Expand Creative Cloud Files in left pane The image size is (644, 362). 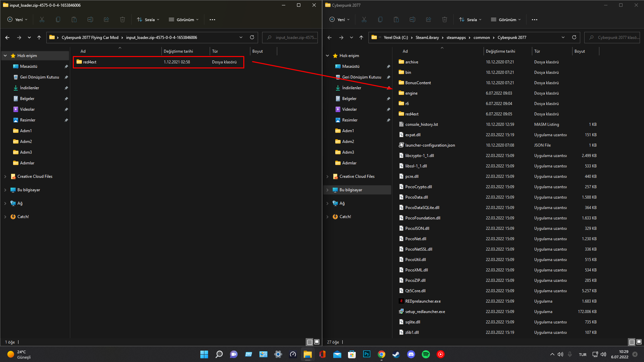coord(5,176)
